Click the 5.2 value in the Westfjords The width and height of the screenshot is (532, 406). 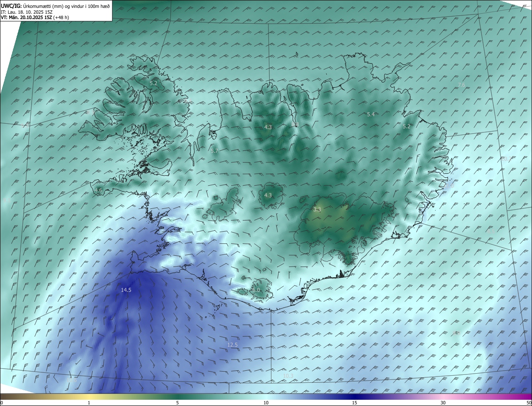click(153, 83)
